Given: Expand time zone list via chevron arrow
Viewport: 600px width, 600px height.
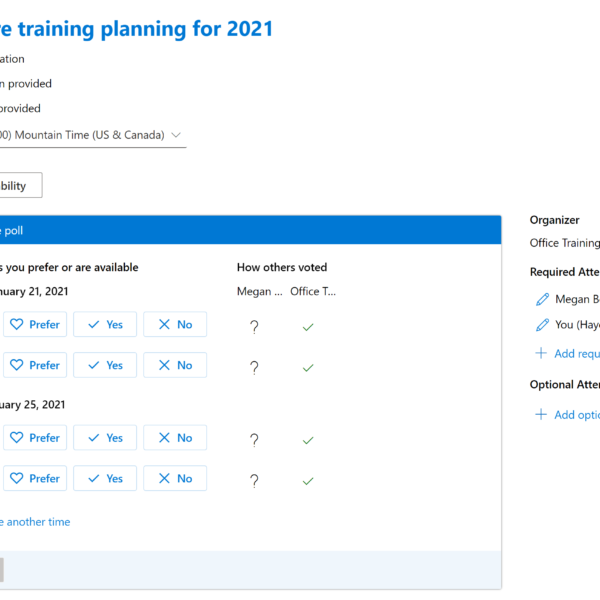Looking at the screenshot, I should (176, 135).
